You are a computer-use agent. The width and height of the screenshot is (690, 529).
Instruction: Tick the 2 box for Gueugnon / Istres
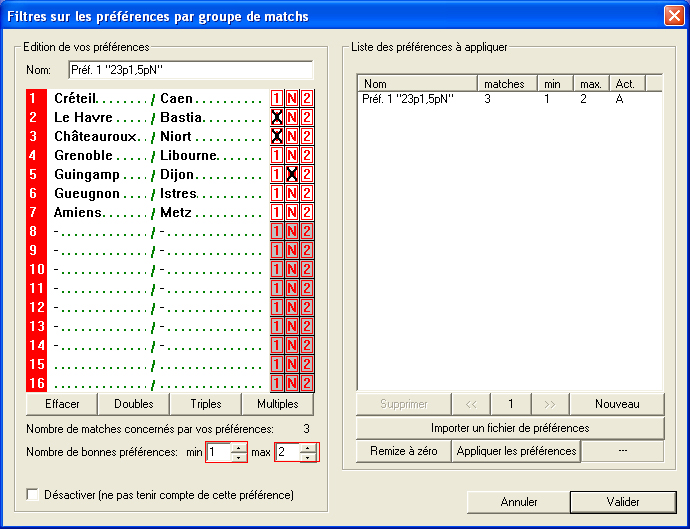point(307,193)
